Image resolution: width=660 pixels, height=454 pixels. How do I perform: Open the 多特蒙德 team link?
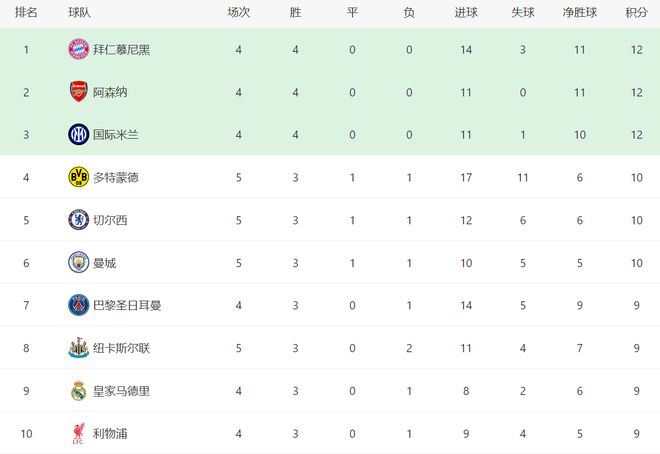coord(116,177)
